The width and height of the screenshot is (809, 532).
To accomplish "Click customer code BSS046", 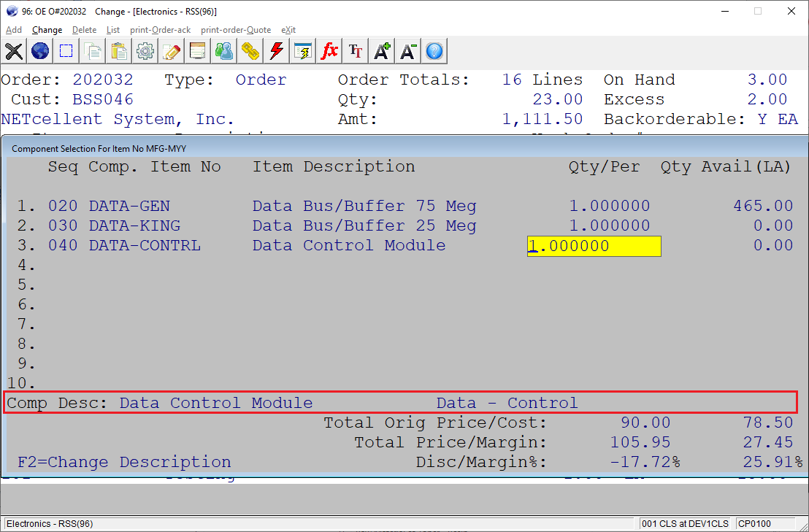I will tap(103, 99).
